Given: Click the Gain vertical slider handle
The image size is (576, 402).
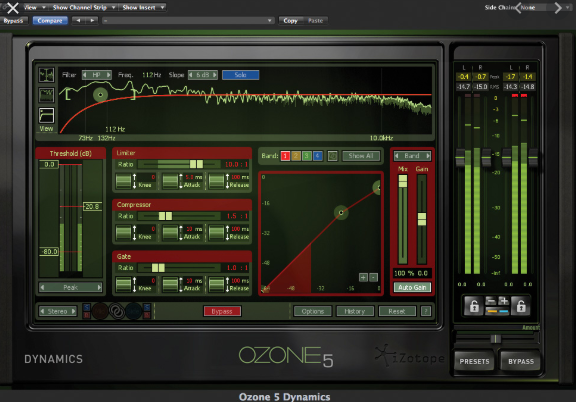Looking at the screenshot, I should [422, 219].
